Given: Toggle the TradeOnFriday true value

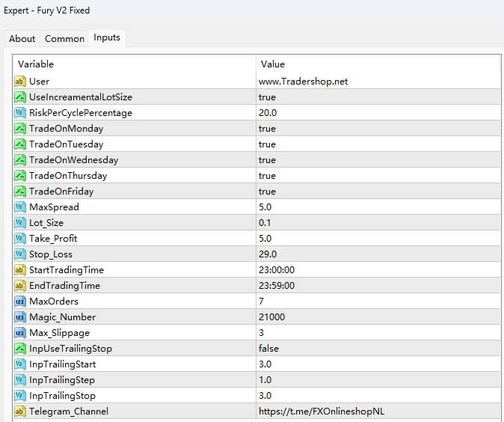Looking at the screenshot, I should coord(267,192).
